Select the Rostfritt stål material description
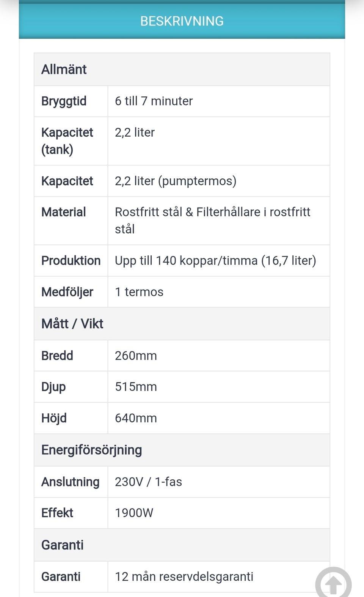 coord(212,221)
